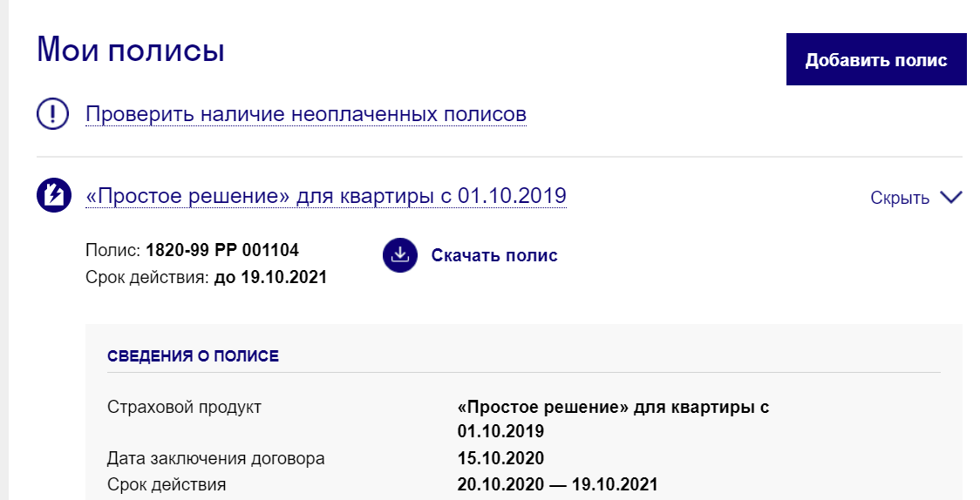
Task: Select the "Скачать полис" text link
Action: pos(494,255)
